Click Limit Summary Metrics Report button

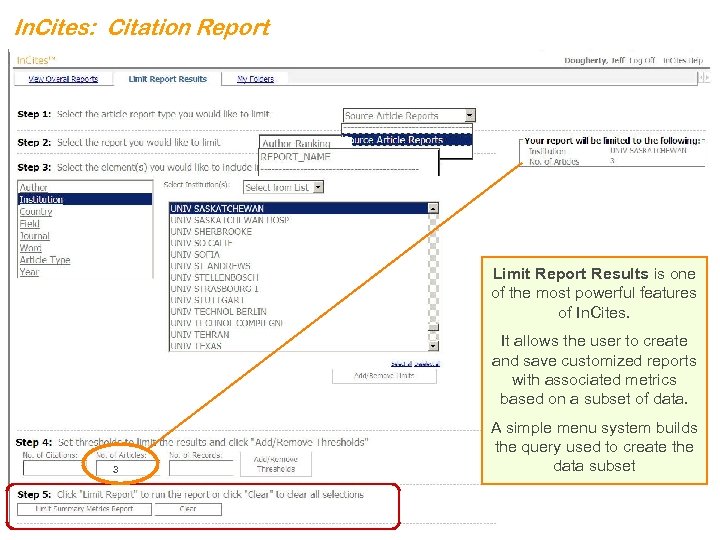pyautogui.click(x=84, y=509)
